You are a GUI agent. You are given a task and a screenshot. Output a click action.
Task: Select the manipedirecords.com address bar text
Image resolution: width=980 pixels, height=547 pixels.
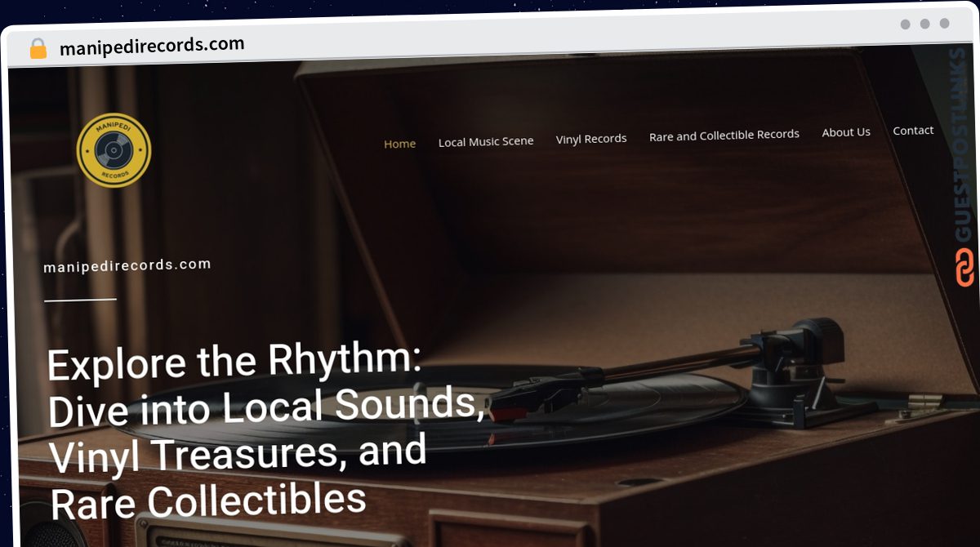(152, 47)
